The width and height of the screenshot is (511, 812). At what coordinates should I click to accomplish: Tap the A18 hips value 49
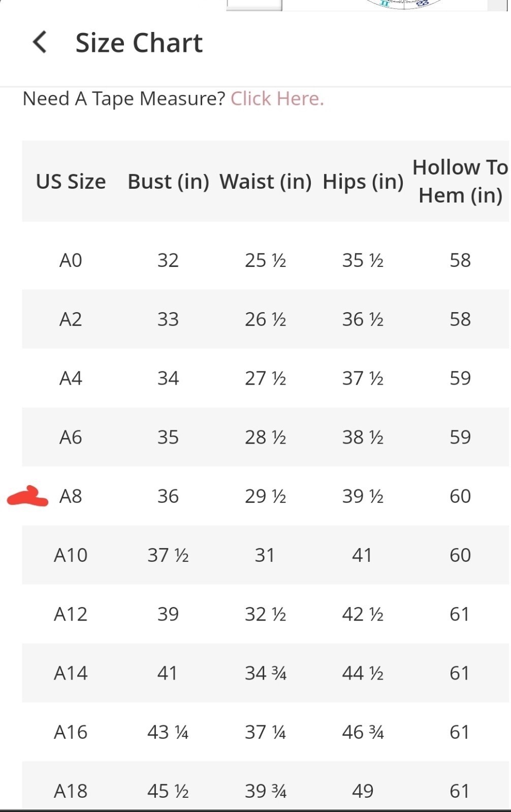(x=363, y=791)
